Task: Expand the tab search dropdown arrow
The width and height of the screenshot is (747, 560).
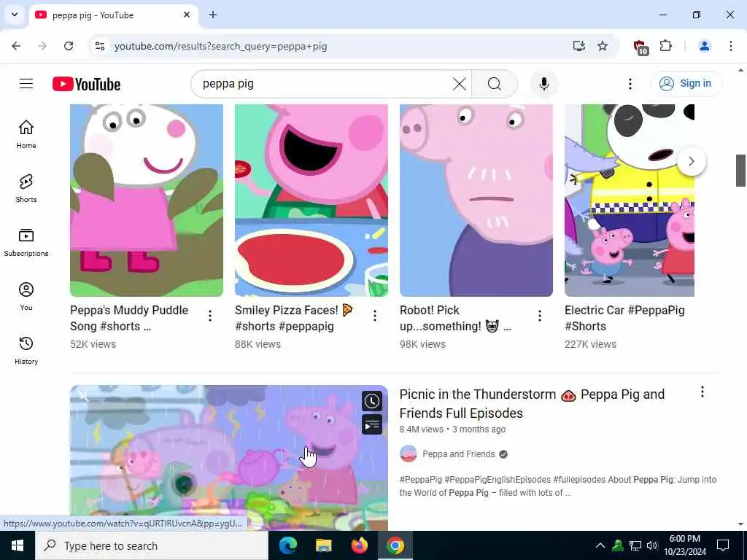Action: point(15,15)
